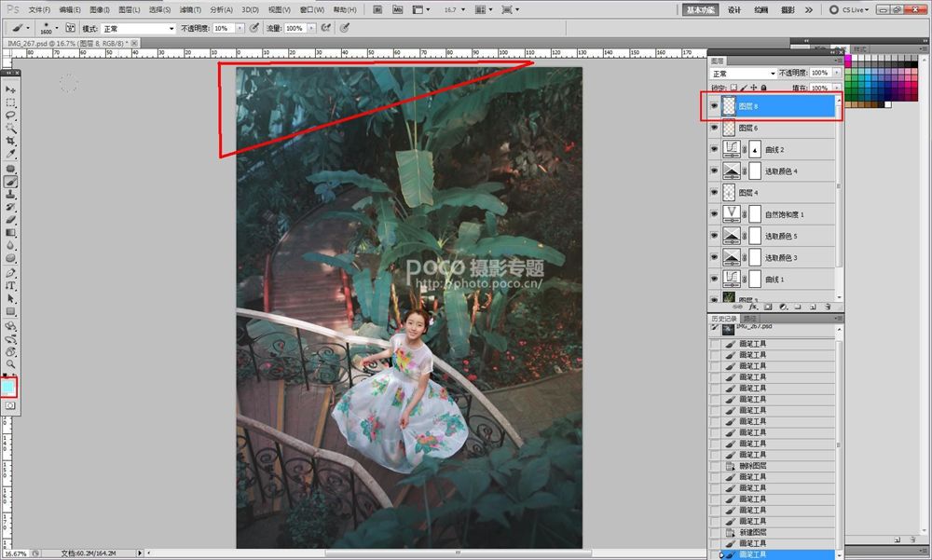Select the Quick Selection tool
The width and height of the screenshot is (932, 560).
coord(10,128)
